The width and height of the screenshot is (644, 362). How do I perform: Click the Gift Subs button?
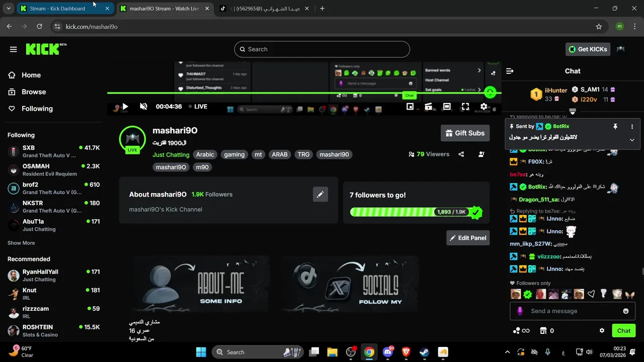(465, 133)
